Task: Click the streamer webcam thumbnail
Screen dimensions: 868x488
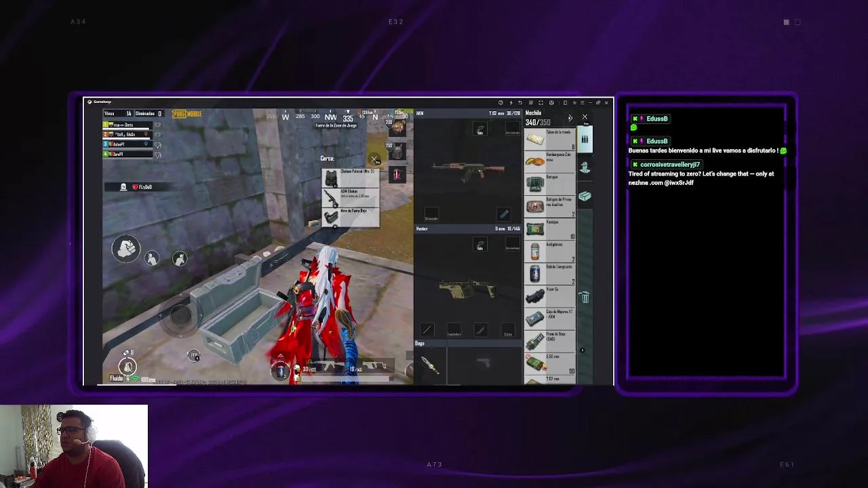Action: click(x=74, y=446)
